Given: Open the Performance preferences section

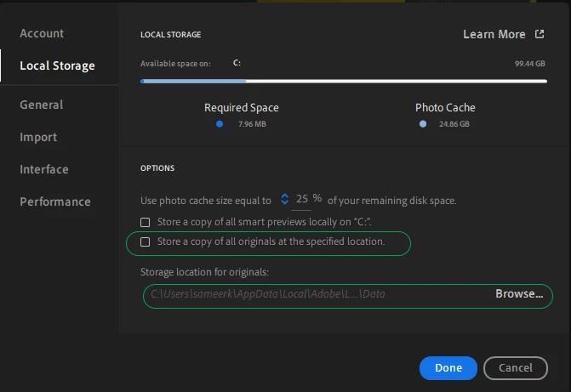Looking at the screenshot, I should [55, 202].
